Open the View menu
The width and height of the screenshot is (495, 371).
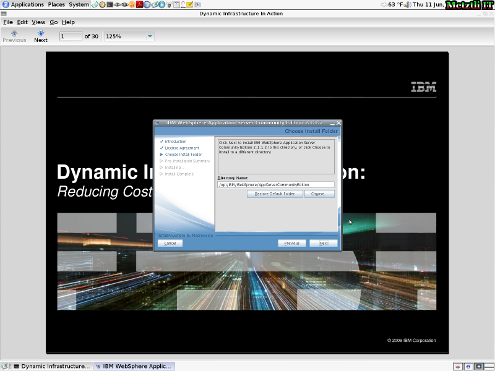click(x=38, y=22)
